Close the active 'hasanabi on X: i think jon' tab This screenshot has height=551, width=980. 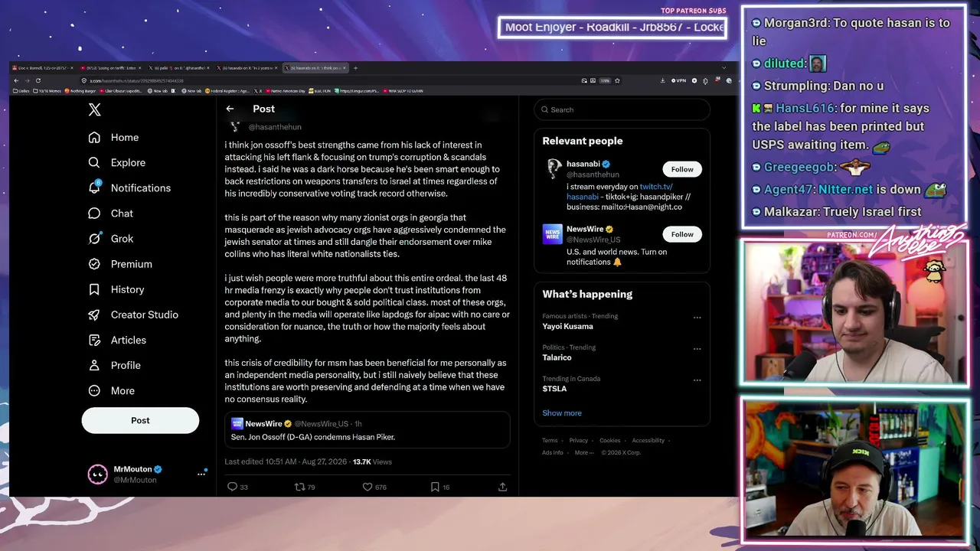click(345, 68)
